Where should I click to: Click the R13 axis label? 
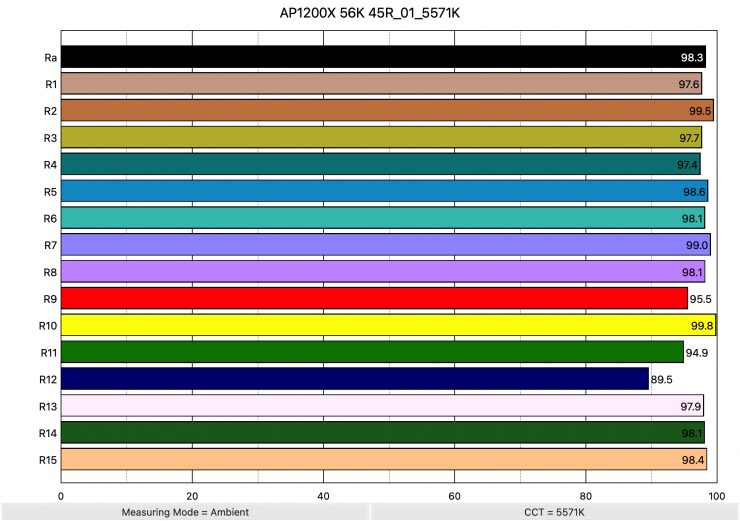(x=48, y=406)
